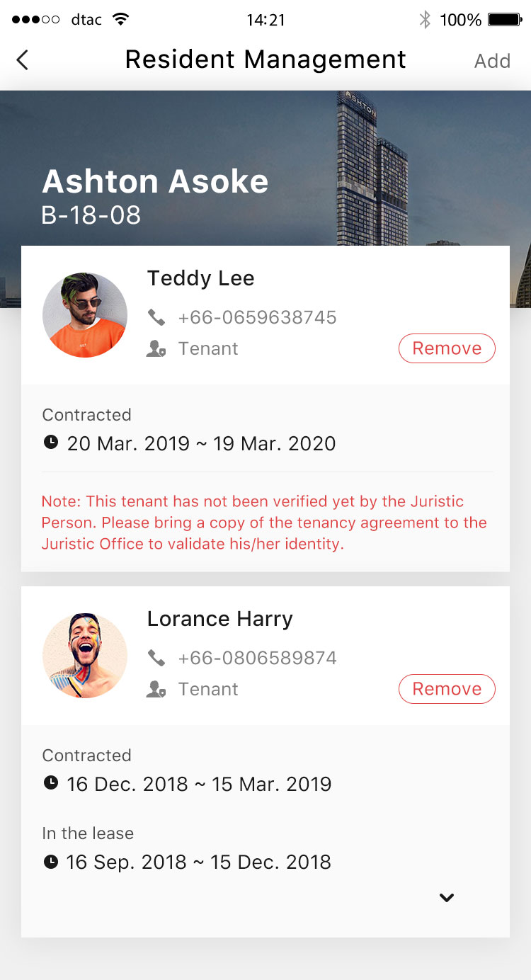Open Lorance Harry's profile photo

85,656
